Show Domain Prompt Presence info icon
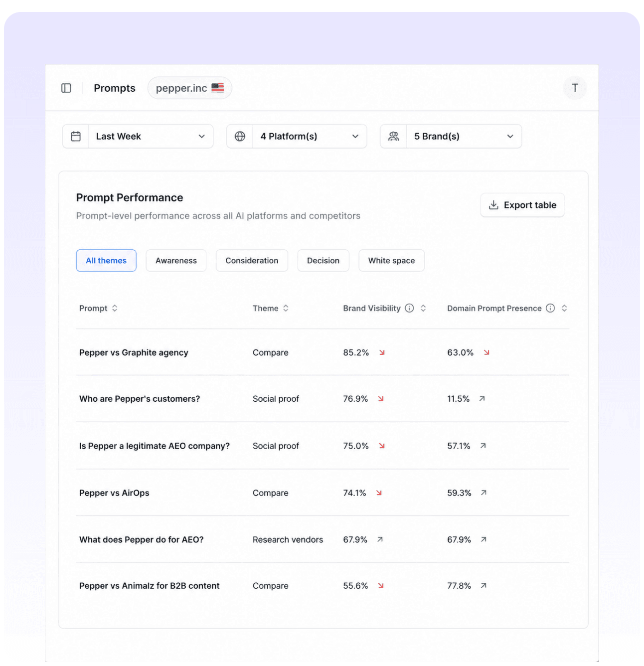The image size is (644, 666). (x=550, y=308)
